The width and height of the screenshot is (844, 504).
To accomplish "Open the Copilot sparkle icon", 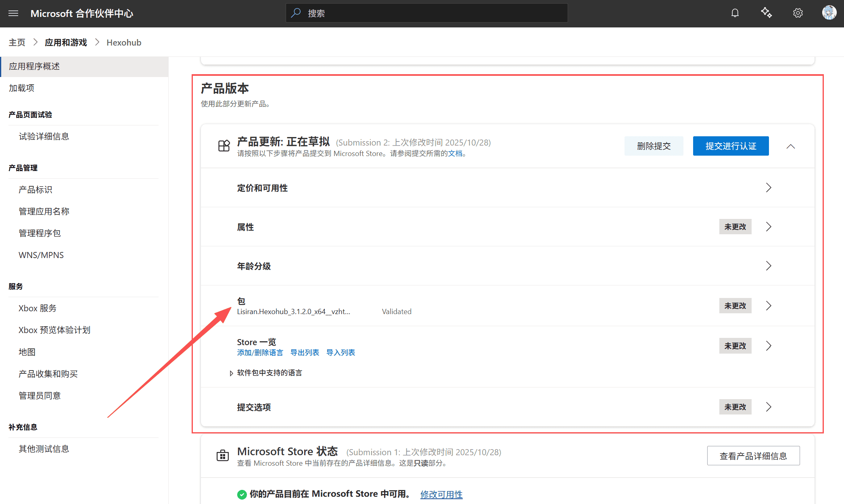I will [x=766, y=13].
